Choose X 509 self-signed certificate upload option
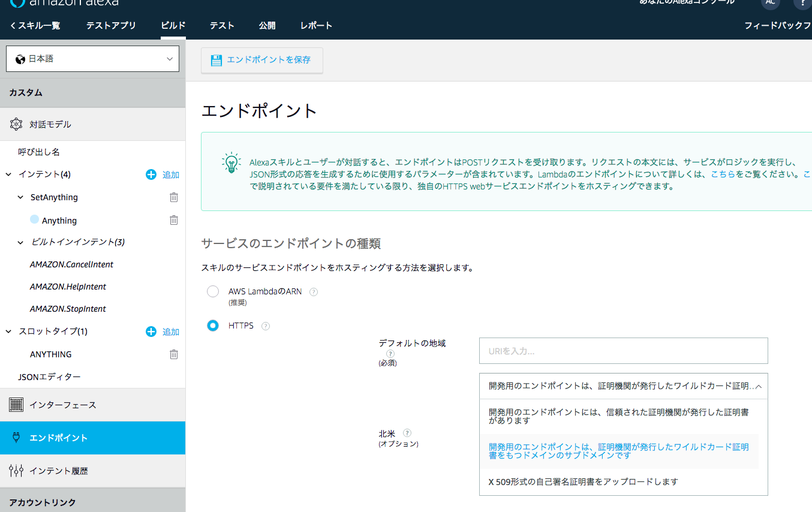This screenshot has height=512, width=812. [x=619, y=481]
